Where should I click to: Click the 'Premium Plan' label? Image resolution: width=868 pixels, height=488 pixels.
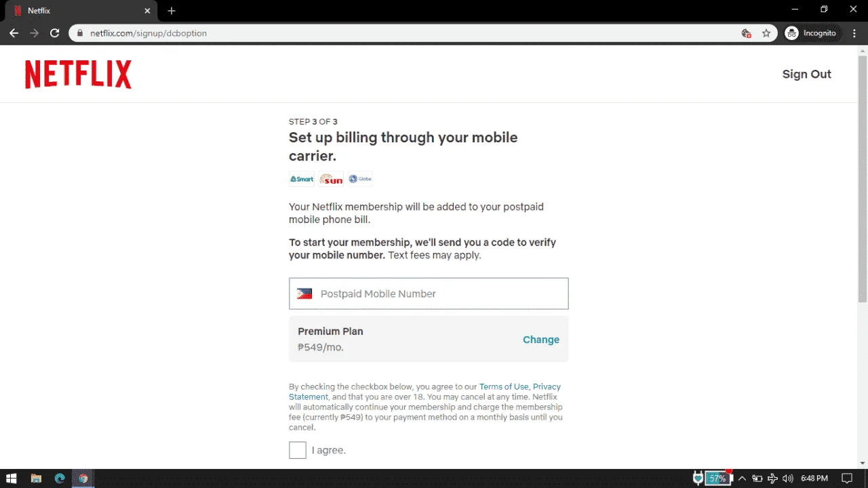(330, 331)
